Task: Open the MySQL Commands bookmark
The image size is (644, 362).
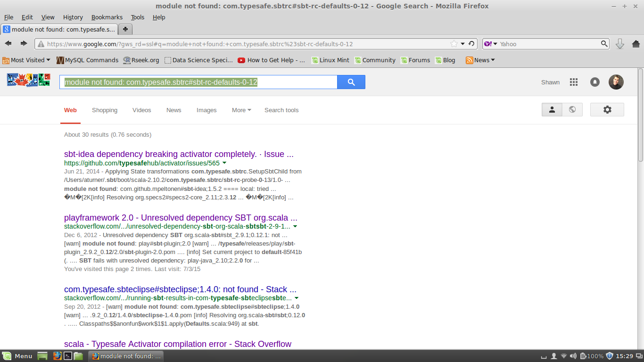Action: coord(87,60)
